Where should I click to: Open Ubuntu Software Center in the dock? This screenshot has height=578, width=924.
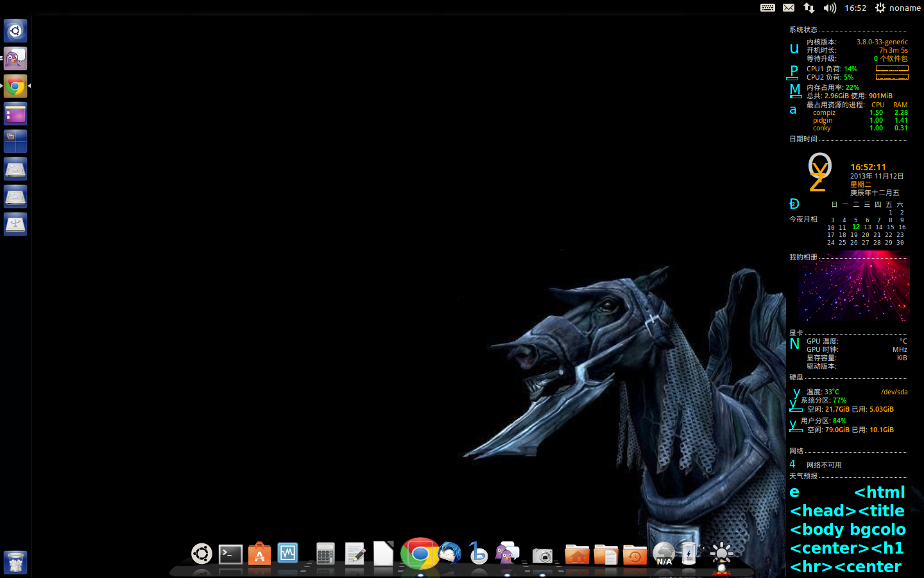(259, 554)
